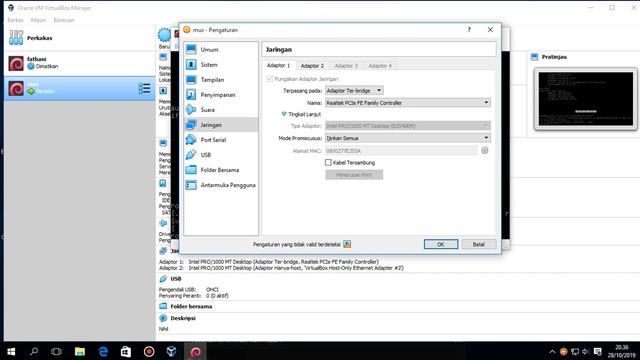Viewport: 640px width, 360px height.
Task: Click the network icon in system tray
Action: point(575,351)
